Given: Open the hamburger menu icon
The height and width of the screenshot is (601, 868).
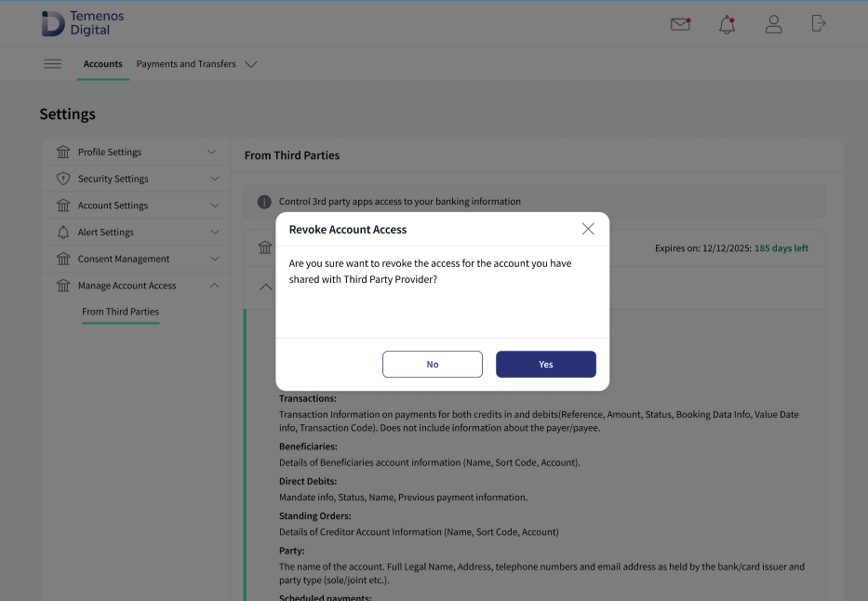Looking at the screenshot, I should [53, 63].
